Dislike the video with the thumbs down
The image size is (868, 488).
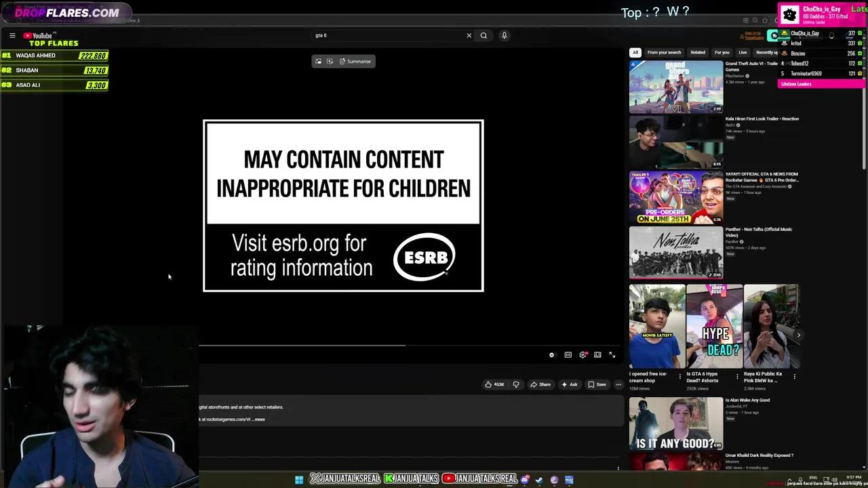[516, 384]
